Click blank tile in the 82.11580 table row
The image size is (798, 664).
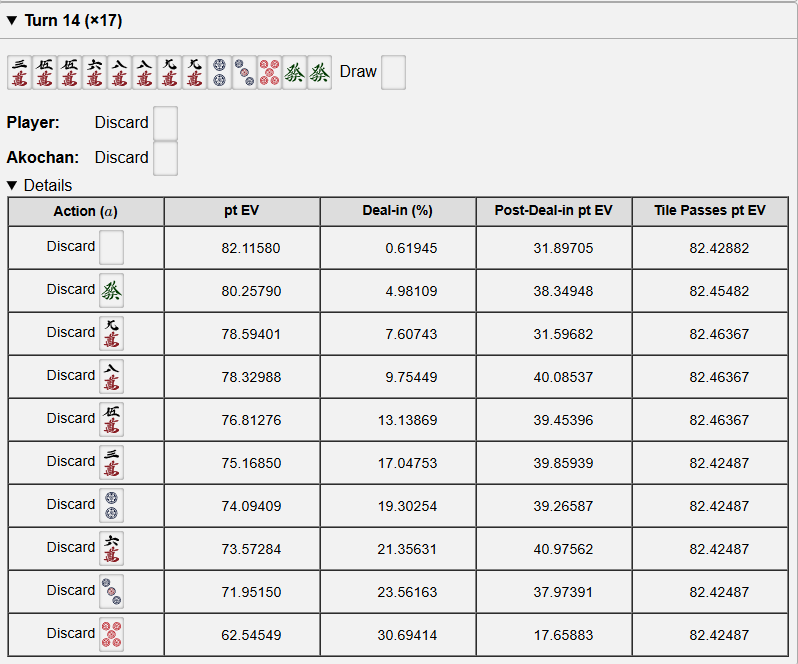(x=111, y=248)
